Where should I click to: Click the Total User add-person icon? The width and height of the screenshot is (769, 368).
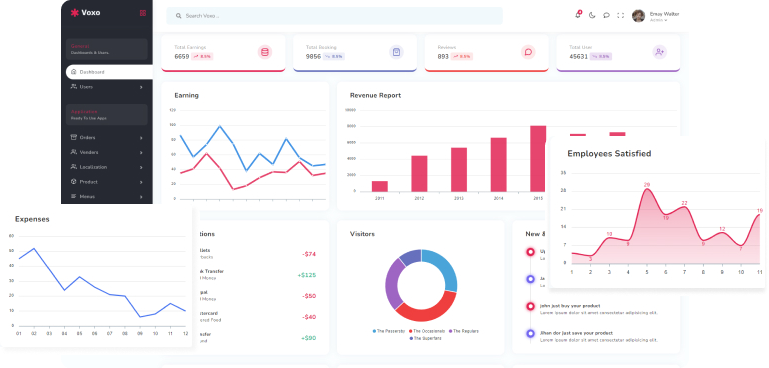tap(660, 52)
